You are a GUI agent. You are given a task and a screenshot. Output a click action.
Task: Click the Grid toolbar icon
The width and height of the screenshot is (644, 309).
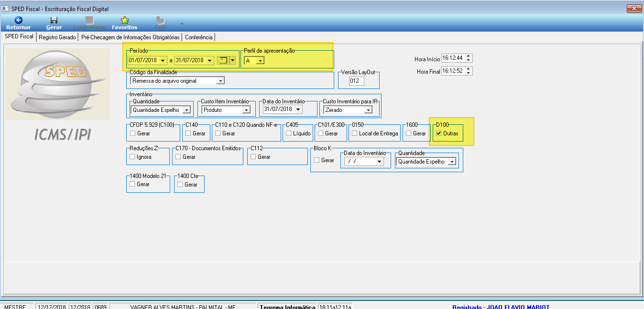pyautogui.click(x=160, y=20)
